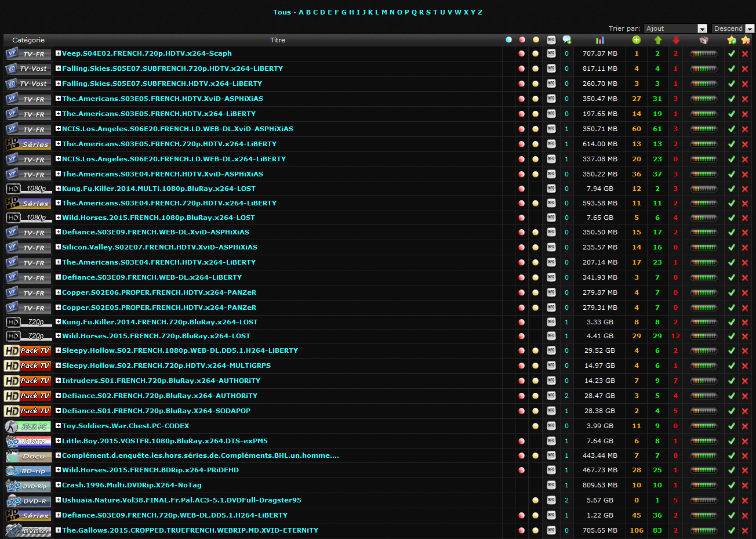Open the NFO icon for Veep.S04E02
This screenshot has height=539, width=756.
[x=551, y=53]
